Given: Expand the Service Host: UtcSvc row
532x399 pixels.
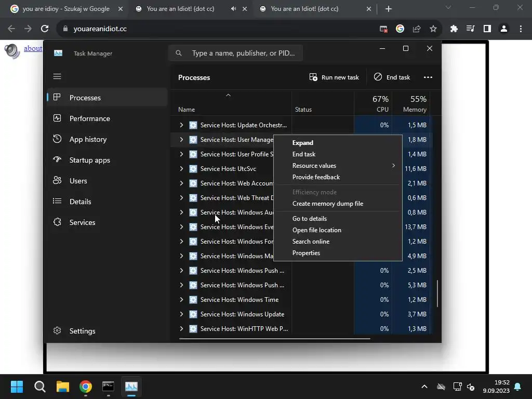Looking at the screenshot, I should click(x=181, y=169).
